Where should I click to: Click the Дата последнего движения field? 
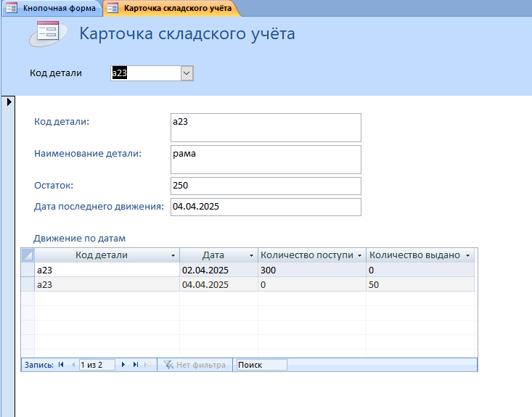[x=266, y=207]
